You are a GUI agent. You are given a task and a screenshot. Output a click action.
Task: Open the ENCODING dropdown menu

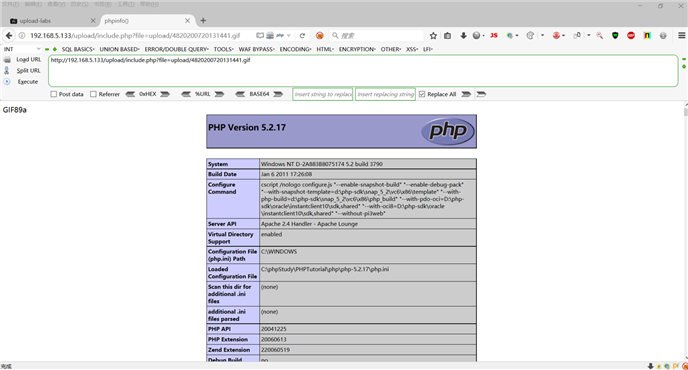(295, 49)
